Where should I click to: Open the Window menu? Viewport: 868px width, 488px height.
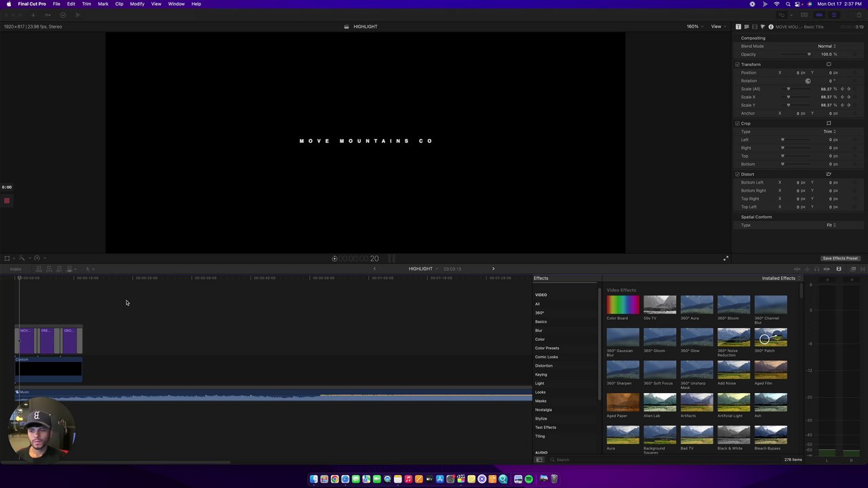tap(176, 4)
